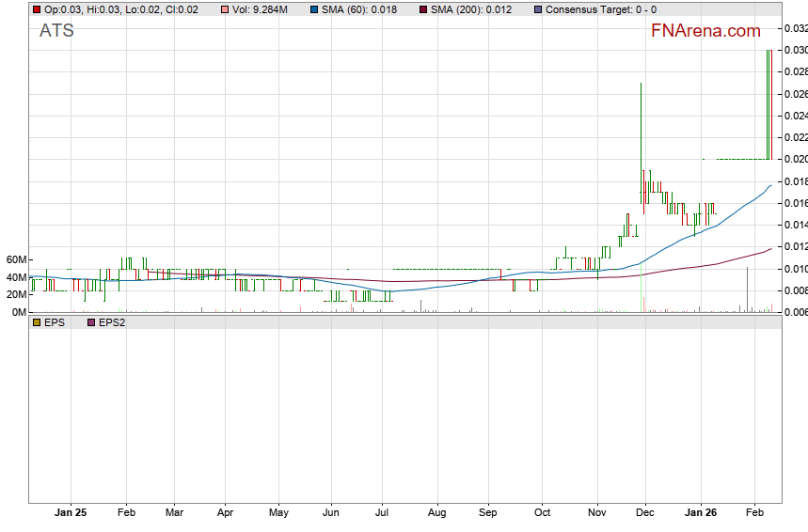Click the pink Vol legend swatch
This screenshot has height=532, width=808.
tap(224, 9)
